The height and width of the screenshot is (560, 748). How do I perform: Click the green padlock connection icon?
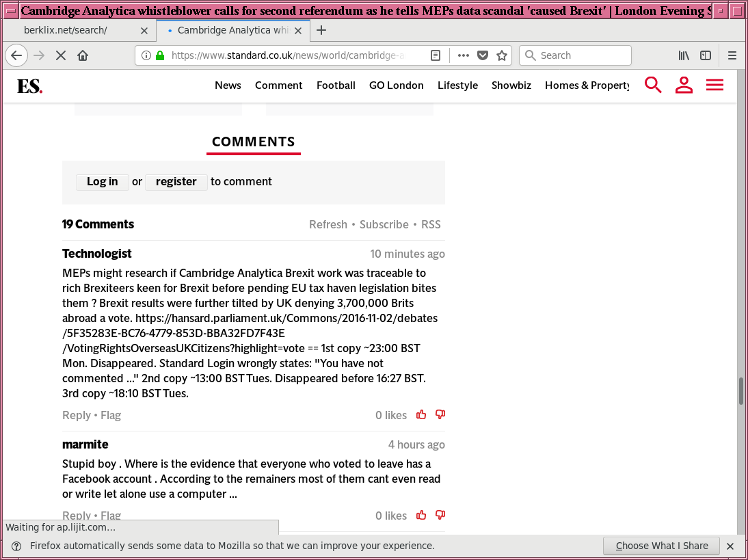click(x=160, y=55)
